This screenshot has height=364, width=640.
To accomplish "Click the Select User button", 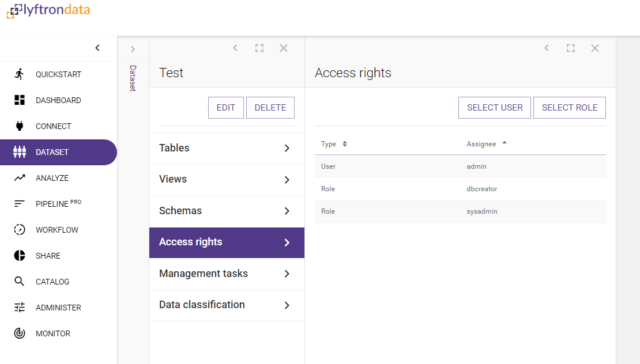I will [x=495, y=108].
